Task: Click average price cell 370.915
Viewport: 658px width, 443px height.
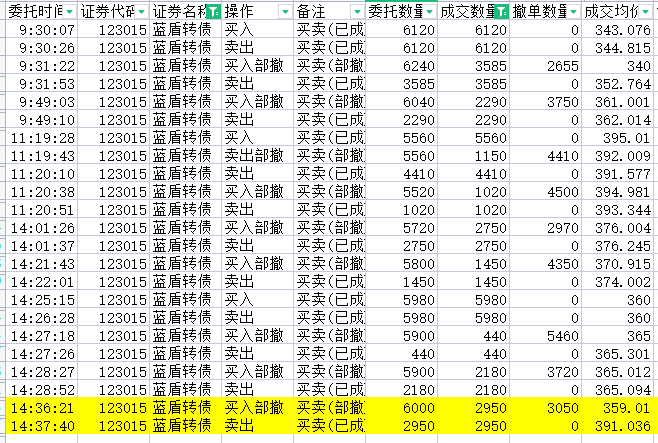Action: (x=619, y=264)
